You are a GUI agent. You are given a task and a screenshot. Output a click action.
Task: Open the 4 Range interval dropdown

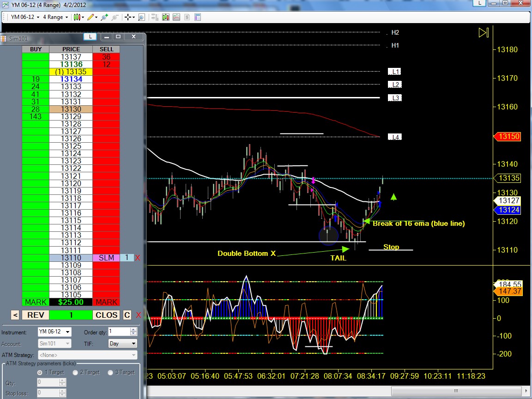[x=55, y=17]
